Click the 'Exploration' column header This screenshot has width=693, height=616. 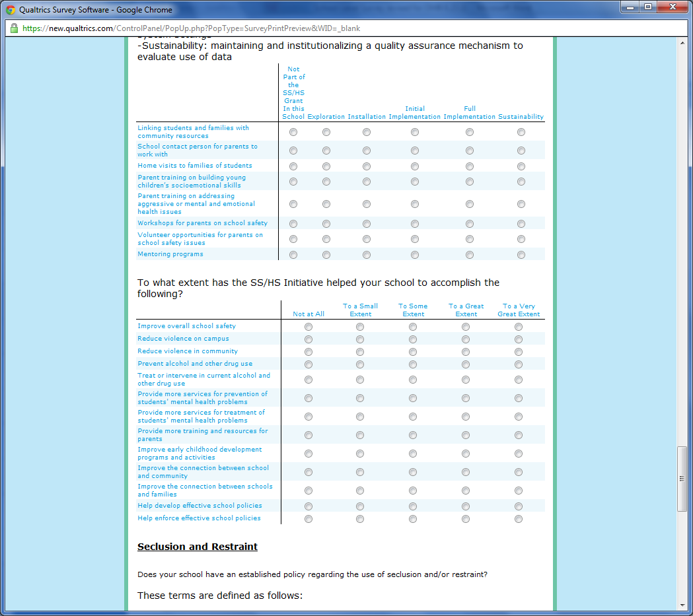326,117
